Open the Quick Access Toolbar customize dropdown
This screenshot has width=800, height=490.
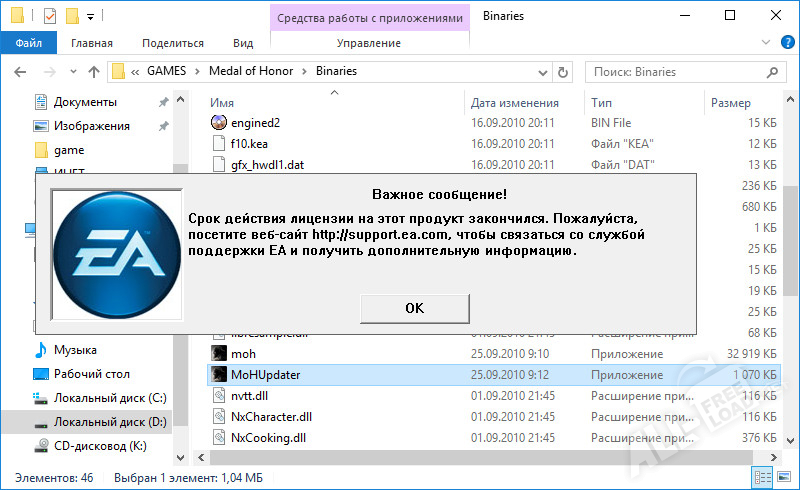tap(90, 17)
